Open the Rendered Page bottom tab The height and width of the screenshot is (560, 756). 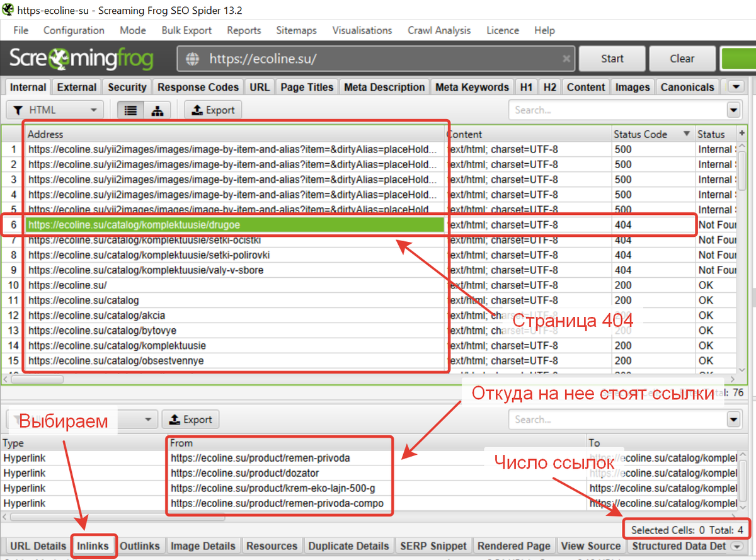tap(514, 546)
